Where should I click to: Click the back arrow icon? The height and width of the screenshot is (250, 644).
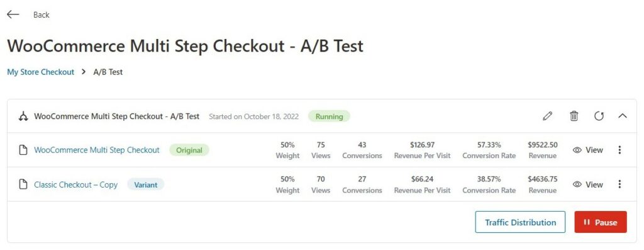(13, 14)
